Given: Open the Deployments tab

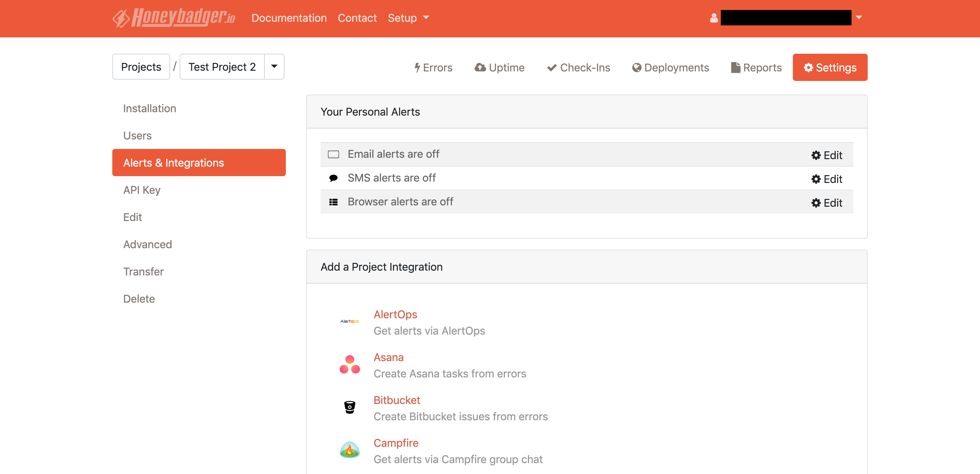Looking at the screenshot, I should point(670,68).
